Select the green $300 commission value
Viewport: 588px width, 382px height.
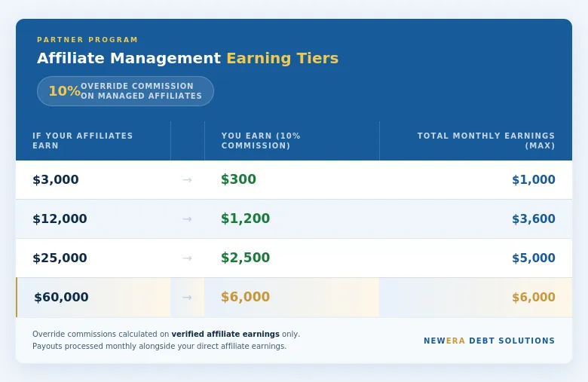[238, 179]
